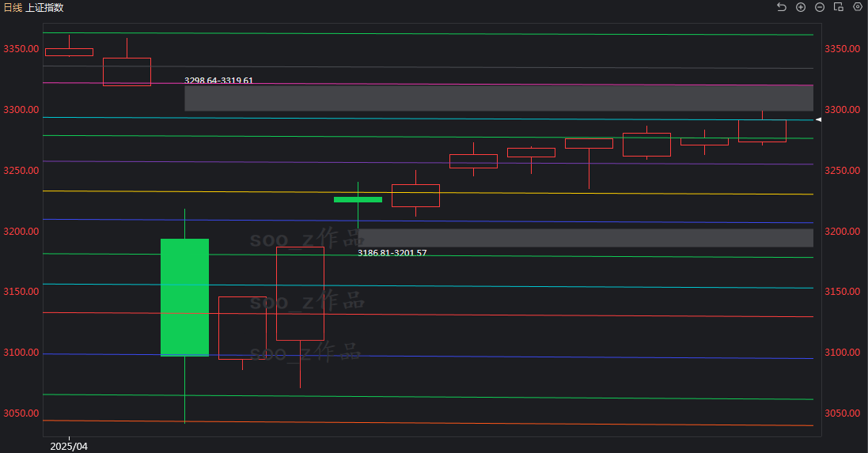This screenshot has height=453, width=868.
Task: Click the large filled green candlestick
Action: (x=185, y=297)
